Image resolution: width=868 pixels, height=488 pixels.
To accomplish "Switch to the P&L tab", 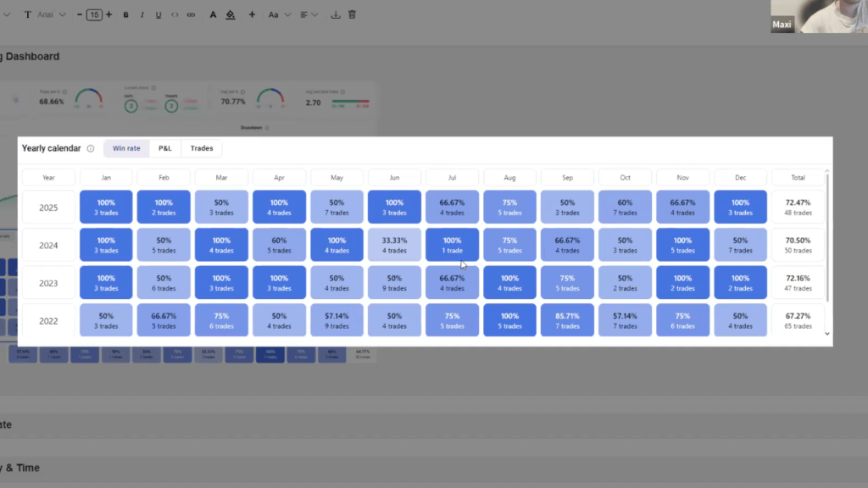I will coord(164,148).
